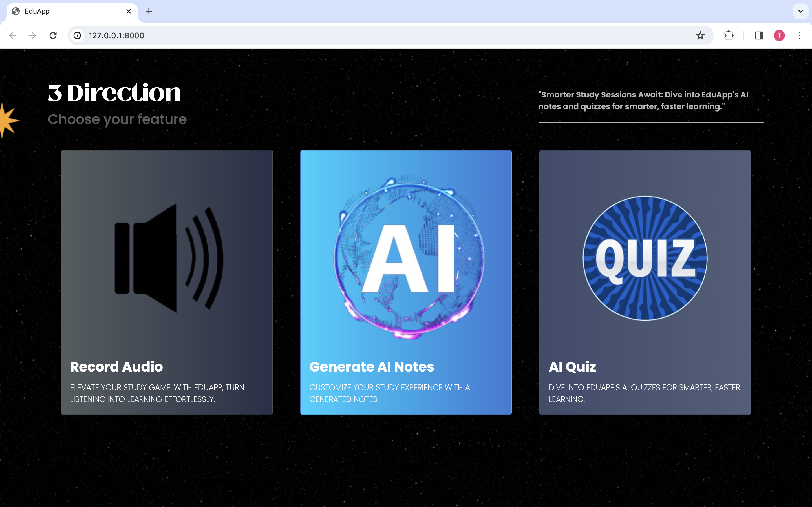Bookmark this page with the star icon

pyautogui.click(x=700, y=35)
